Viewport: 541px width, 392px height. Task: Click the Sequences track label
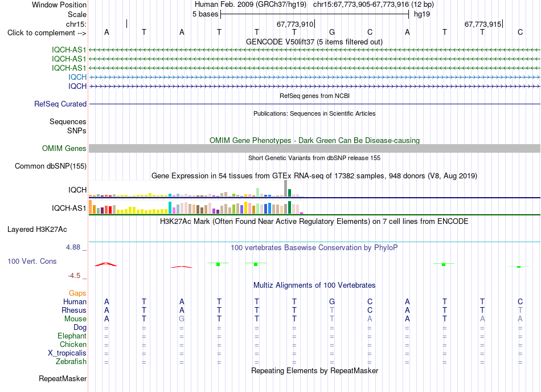[68, 121]
